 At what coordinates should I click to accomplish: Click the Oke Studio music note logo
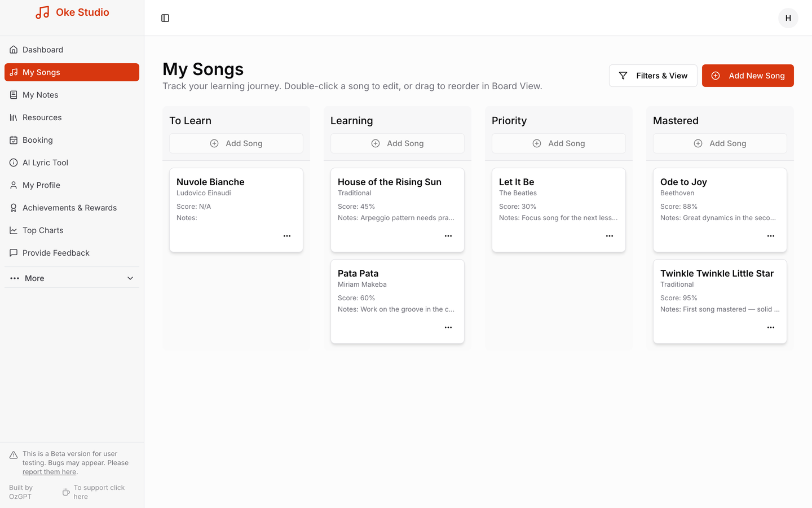pyautogui.click(x=42, y=12)
